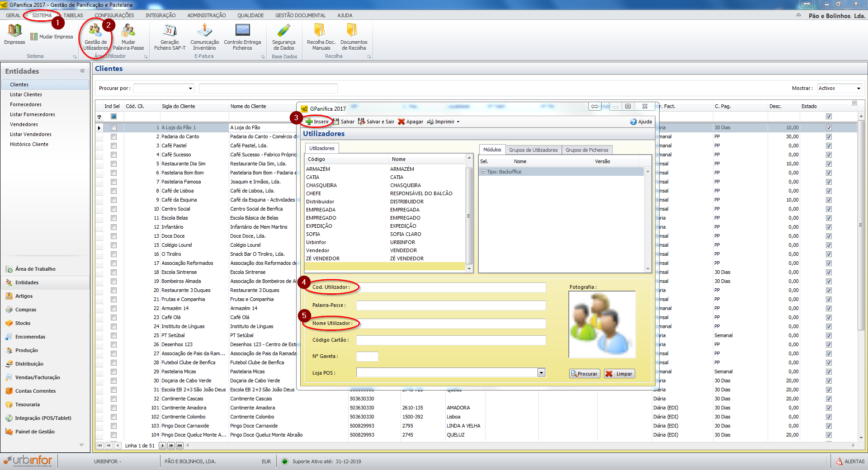
Task: Toggle Estado checkbox for A Loja do Pão 1
Action: [829, 128]
